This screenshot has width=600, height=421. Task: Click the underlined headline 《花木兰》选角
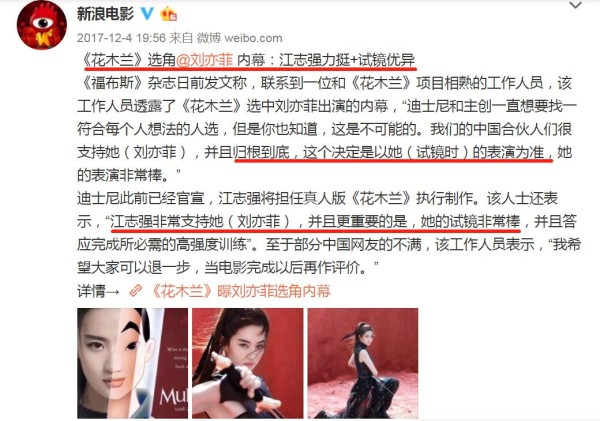point(129,60)
